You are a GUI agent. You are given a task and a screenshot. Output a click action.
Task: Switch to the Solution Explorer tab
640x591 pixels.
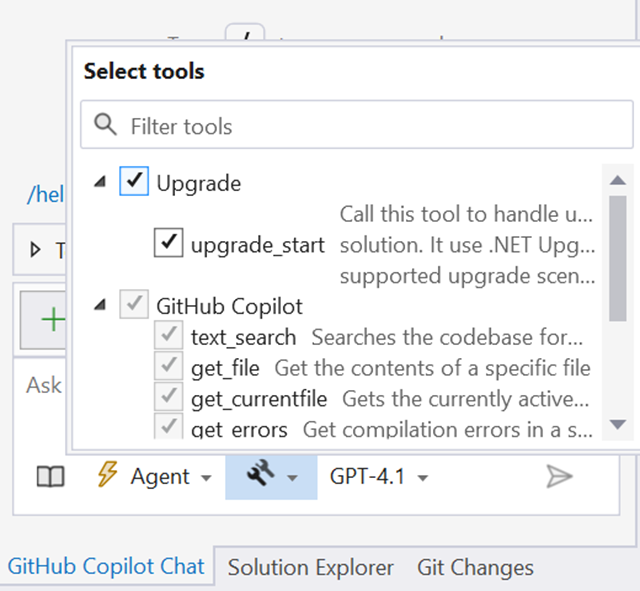pos(310,568)
